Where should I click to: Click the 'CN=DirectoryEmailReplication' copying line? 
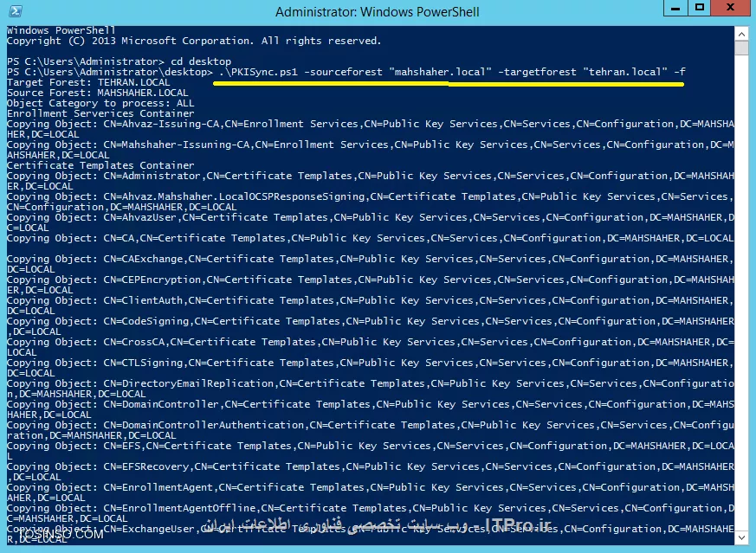point(371,389)
